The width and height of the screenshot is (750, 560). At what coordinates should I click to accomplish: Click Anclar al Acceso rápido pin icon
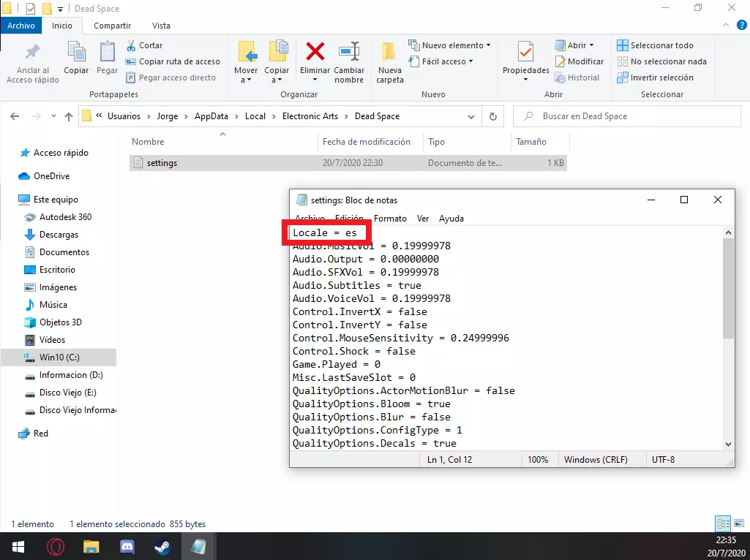coord(32,53)
